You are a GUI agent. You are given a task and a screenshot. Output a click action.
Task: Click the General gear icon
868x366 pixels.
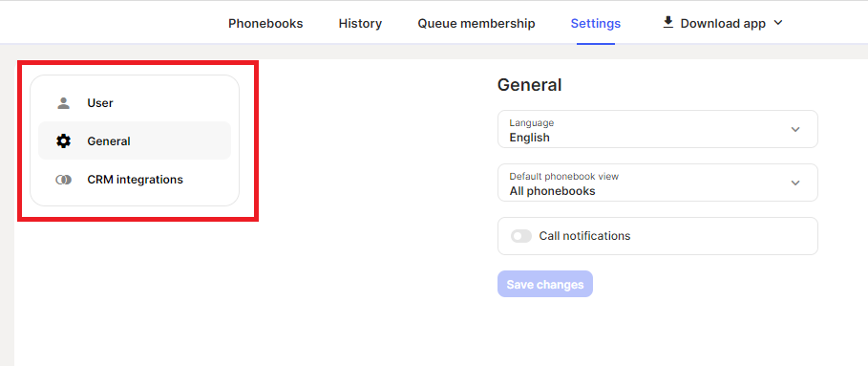pos(64,141)
